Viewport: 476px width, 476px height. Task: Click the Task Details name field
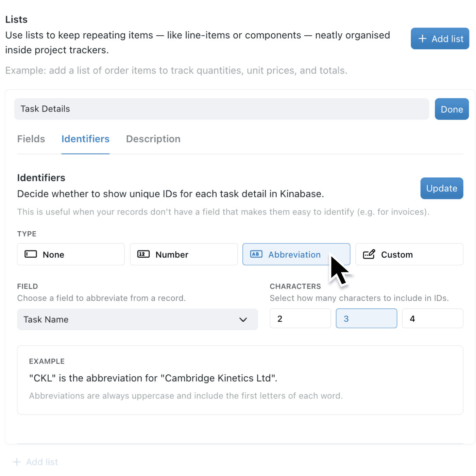(221, 109)
